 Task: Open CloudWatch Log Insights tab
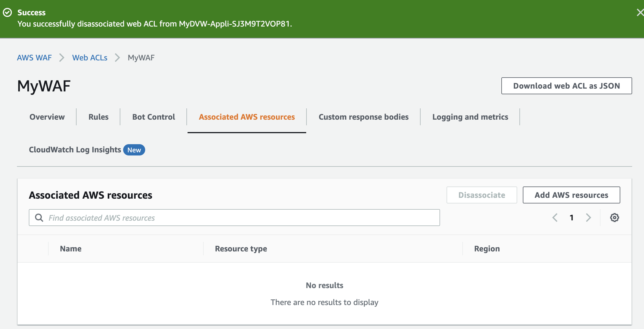[75, 150]
